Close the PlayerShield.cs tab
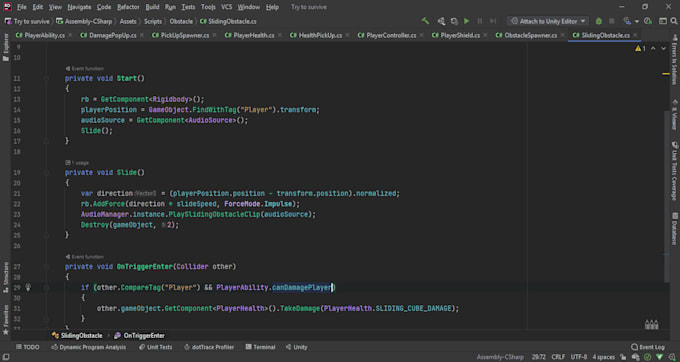Screen dimensions: 680x362 (x=485, y=36)
